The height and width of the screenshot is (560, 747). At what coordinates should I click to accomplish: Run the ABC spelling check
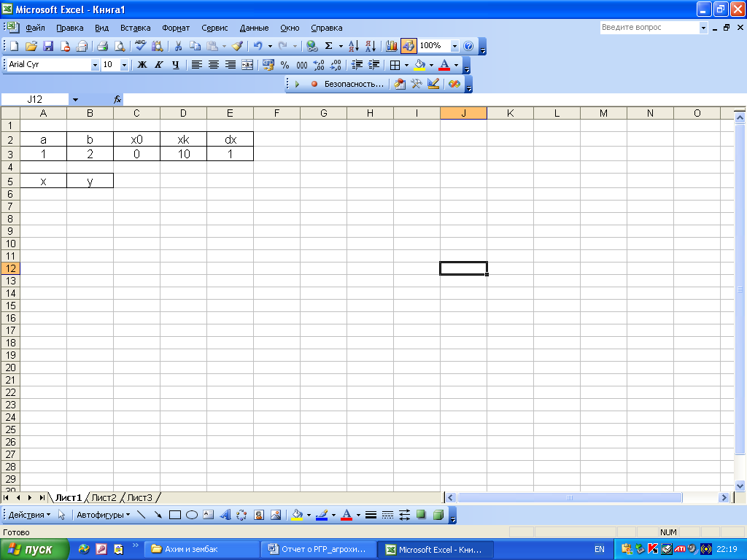tap(140, 46)
